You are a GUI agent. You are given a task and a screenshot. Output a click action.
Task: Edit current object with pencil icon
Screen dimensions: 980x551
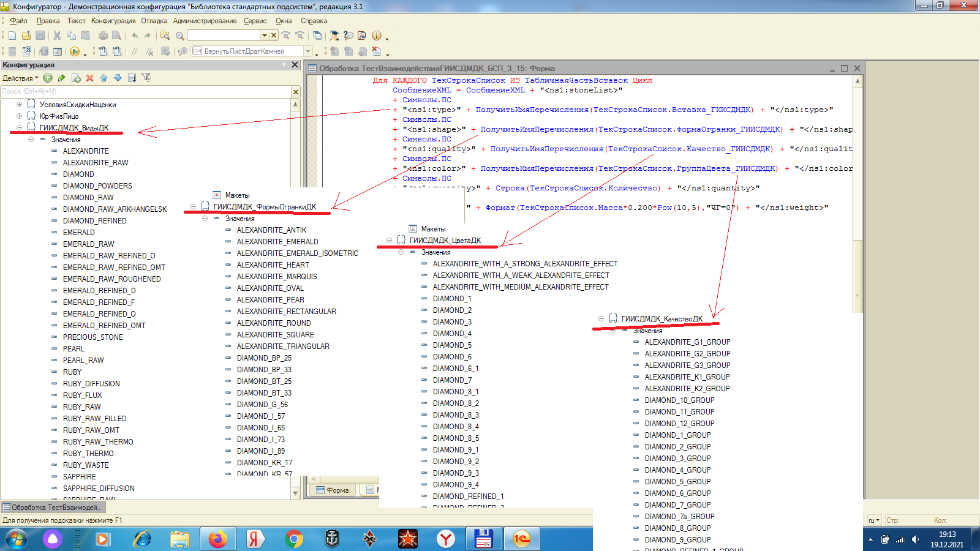61,78
